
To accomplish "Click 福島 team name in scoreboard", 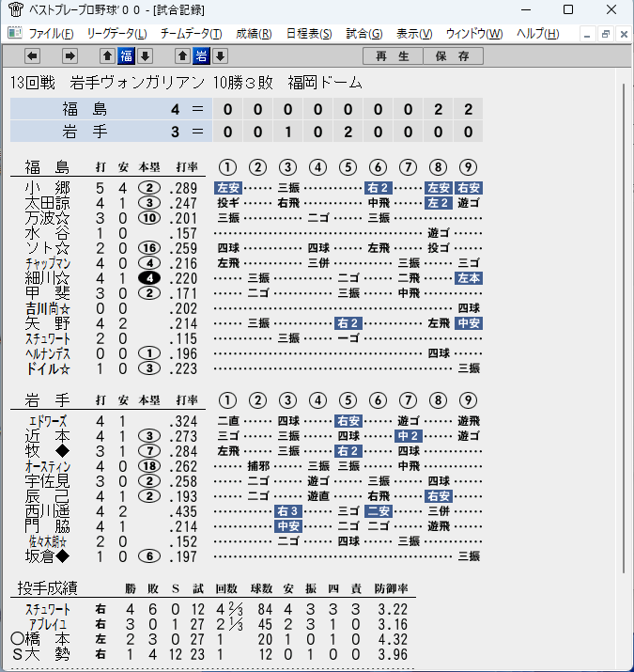I will pyautogui.click(x=85, y=109).
